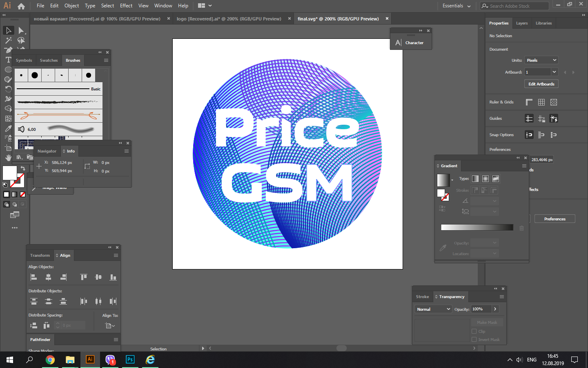588x368 pixels.
Task: Click the Show Rulers icon
Action: 529,102
